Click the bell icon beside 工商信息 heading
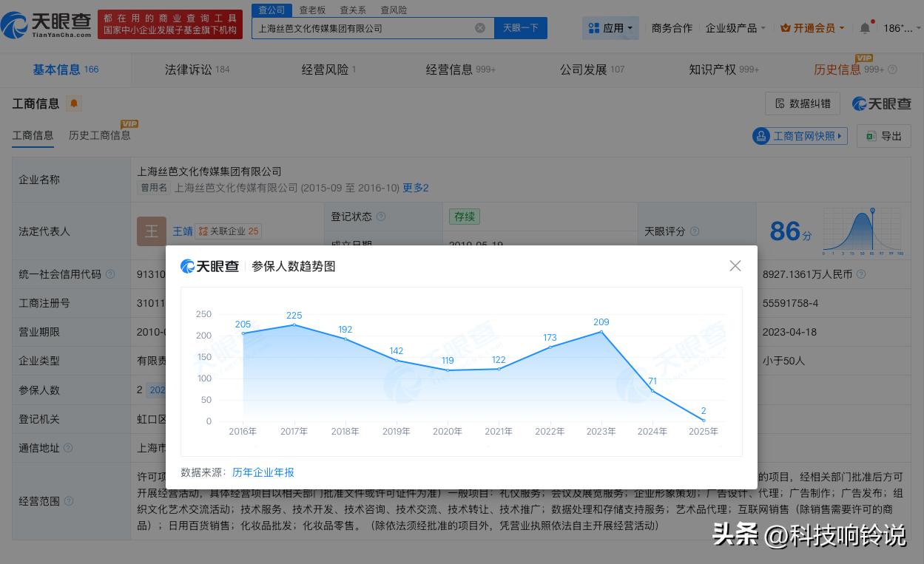The height and width of the screenshot is (564, 924). coord(73,103)
